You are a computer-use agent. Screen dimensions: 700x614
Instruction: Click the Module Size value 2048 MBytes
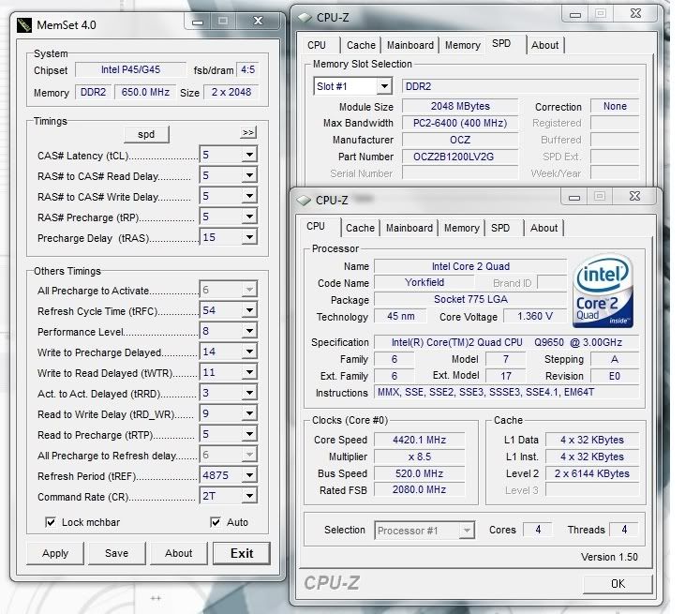[460, 106]
